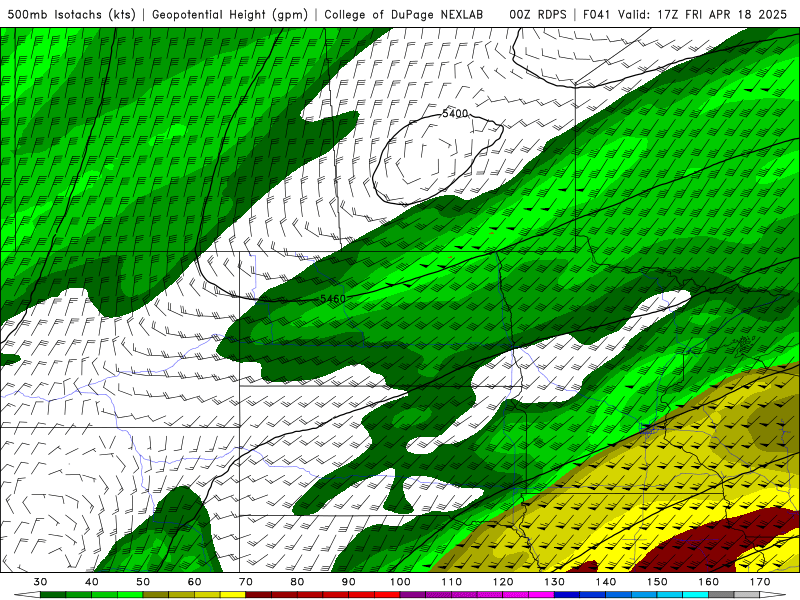Select the darkest green swatch starting at 30
Viewport: 800px width, 600px height.
pyautogui.click(x=53, y=595)
